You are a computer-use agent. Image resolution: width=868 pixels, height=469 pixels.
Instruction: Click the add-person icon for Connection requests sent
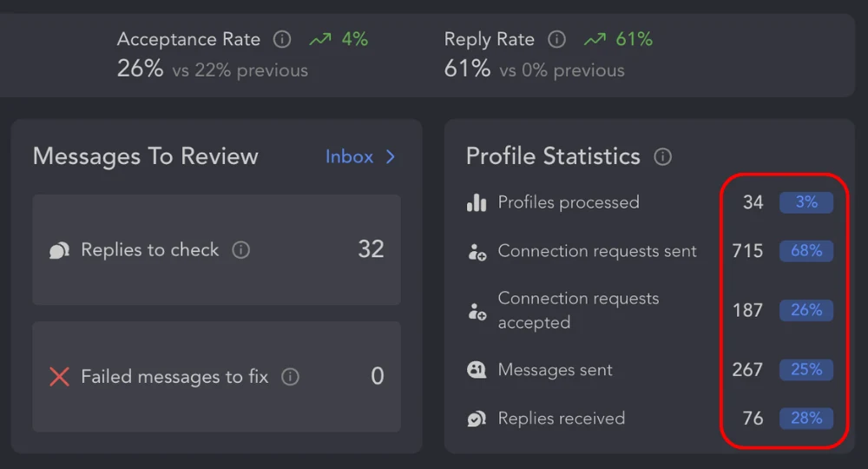coord(477,252)
